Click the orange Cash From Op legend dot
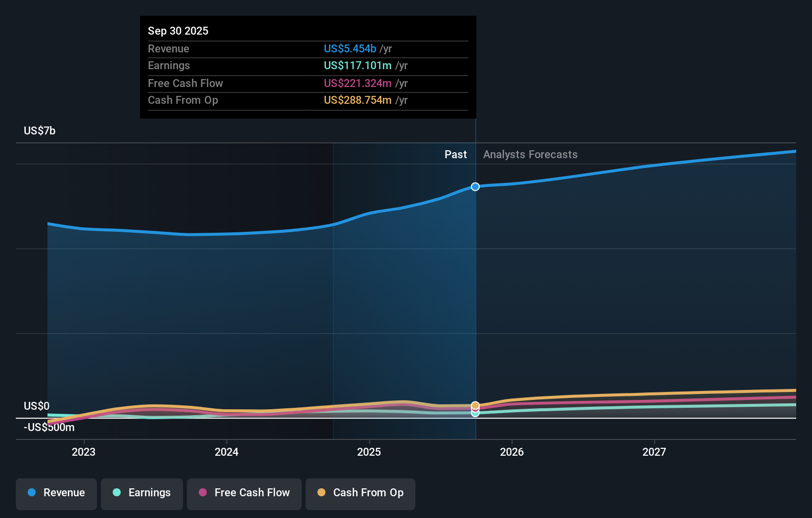The width and height of the screenshot is (812, 518). [322, 493]
